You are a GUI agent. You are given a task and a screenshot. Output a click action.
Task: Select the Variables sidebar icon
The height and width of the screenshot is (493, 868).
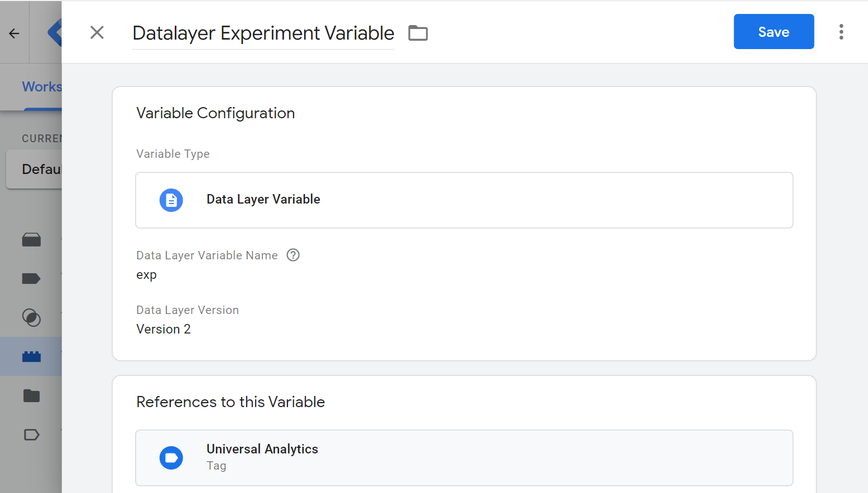(x=31, y=356)
